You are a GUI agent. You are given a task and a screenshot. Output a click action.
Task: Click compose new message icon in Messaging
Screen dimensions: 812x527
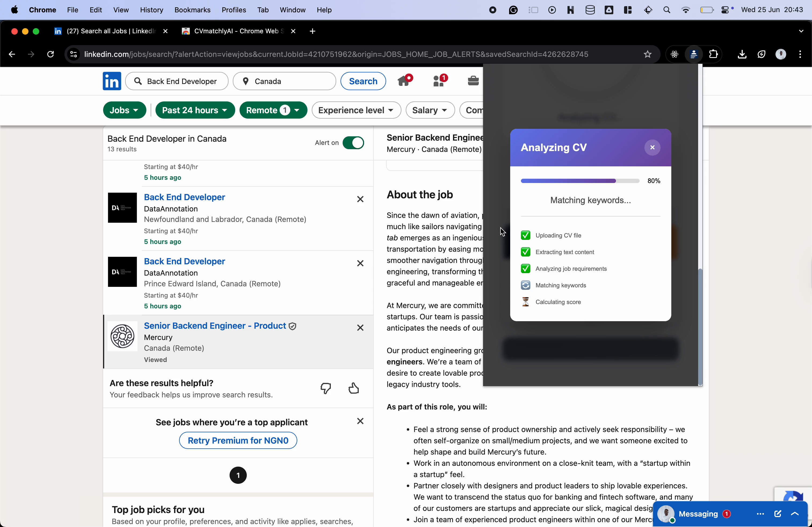(778, 514)
